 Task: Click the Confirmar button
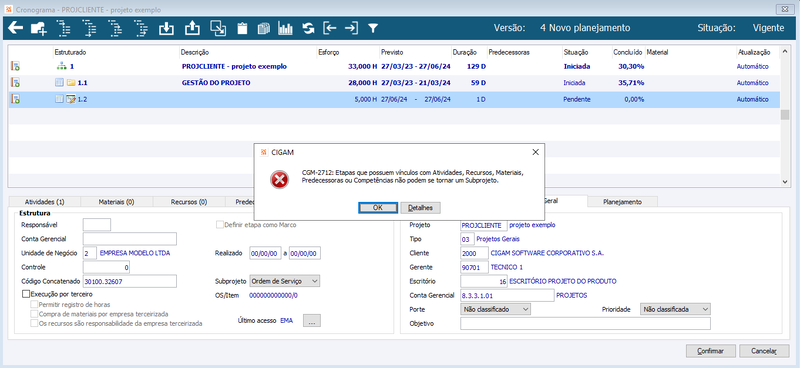click(711, 351)
